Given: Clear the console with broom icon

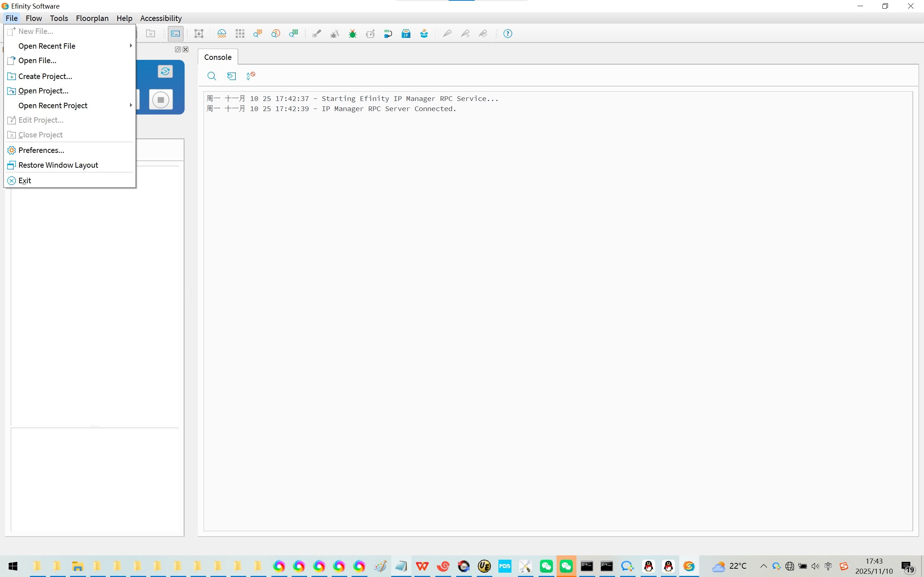Looking at the screenshot, I should click(231, 76).
